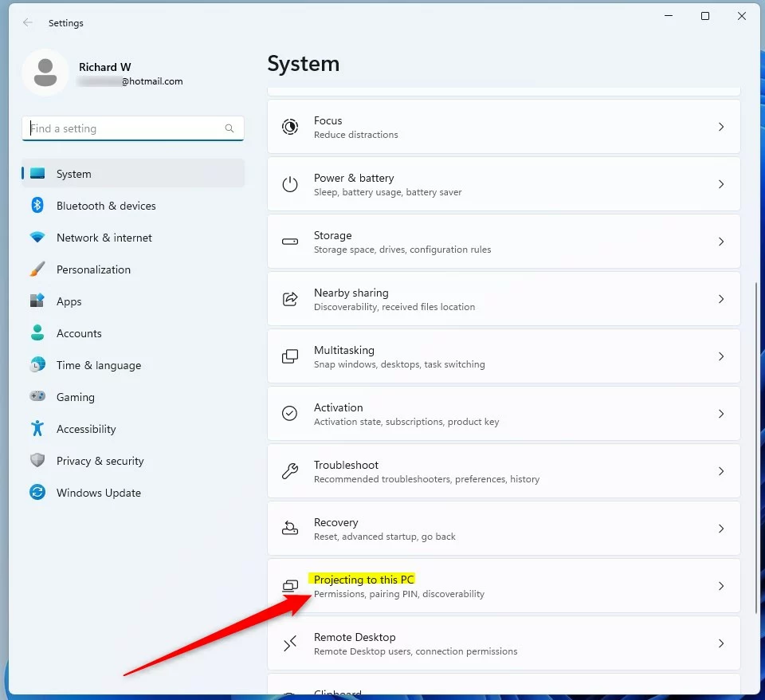Click the Power & battery icon
The width and height of the screenshot is (765, 700).
click(290, 184)
